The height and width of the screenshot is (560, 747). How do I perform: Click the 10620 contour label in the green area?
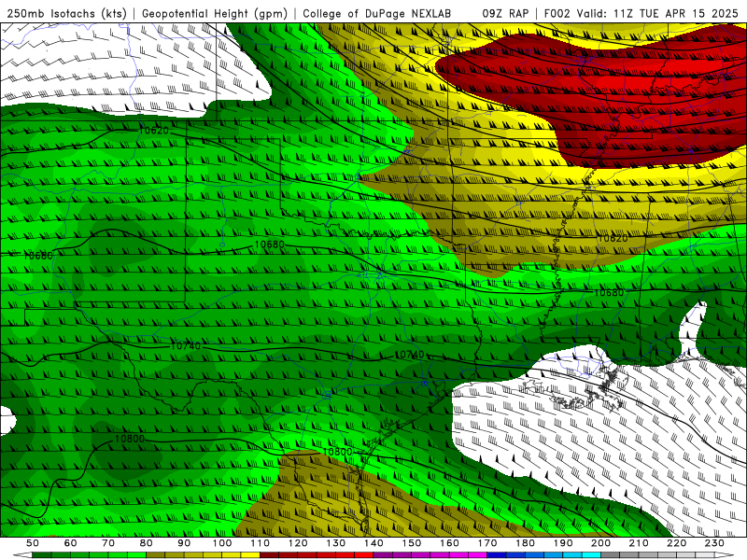coord(153,130)
